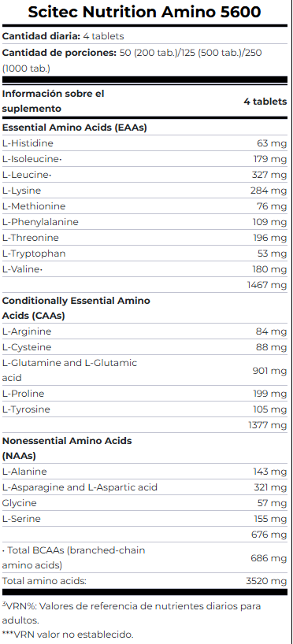This screenshot has width=293, height=644.
Task: Select the L-Asparagine and L-Aspartic acid row
Action: click(144, 487)
